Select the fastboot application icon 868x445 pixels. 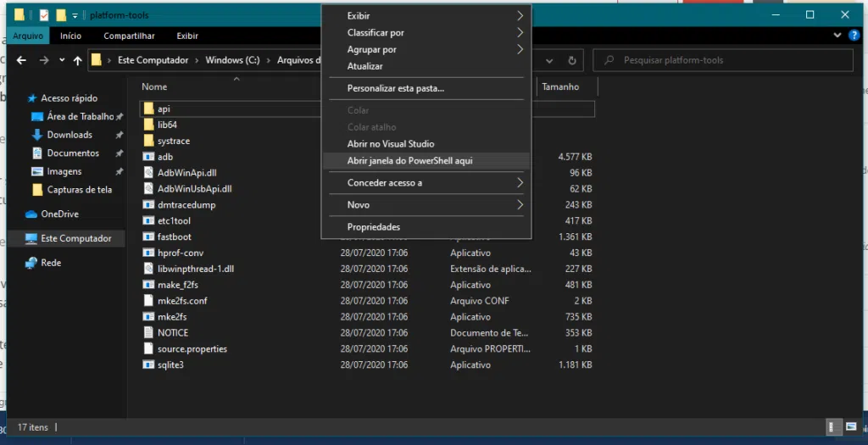[x=148, y=236]
